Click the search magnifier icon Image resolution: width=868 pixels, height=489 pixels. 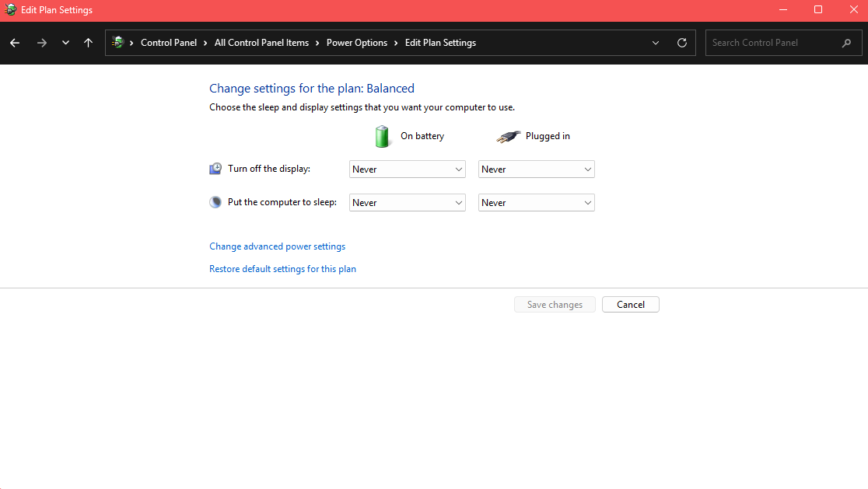(x=846, y=43)
